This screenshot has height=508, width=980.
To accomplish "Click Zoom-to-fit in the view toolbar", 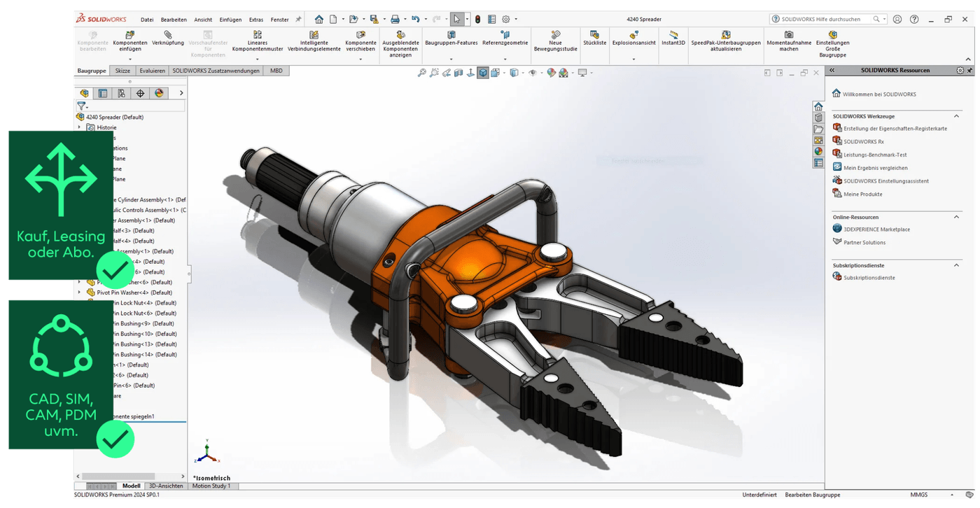I will coord(423,72).
